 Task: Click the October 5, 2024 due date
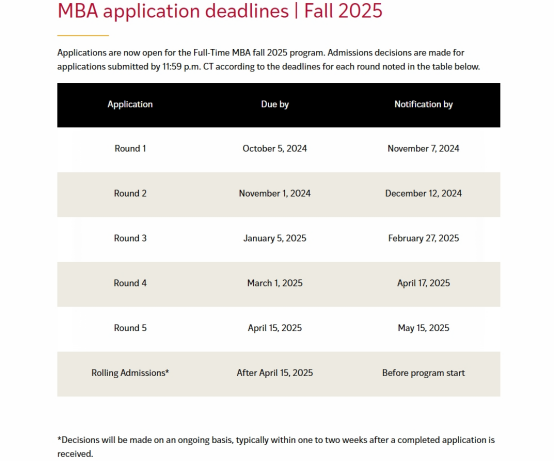[x=275, y=148]
